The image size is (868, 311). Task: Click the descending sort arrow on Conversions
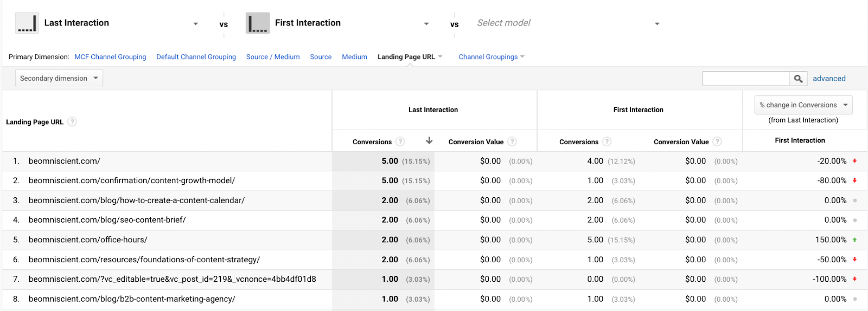(429, 141)
